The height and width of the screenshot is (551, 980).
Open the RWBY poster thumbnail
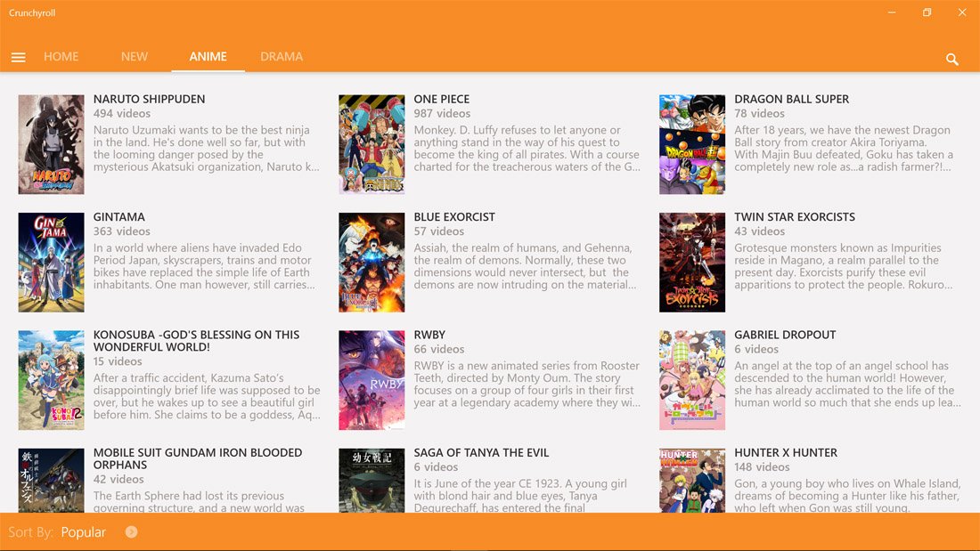point(372,380)
